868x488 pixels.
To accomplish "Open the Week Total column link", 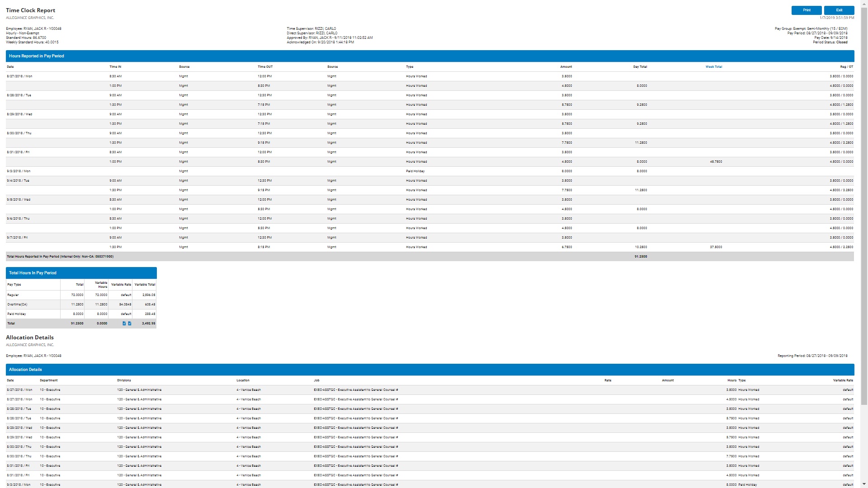I will pos(713,67).
